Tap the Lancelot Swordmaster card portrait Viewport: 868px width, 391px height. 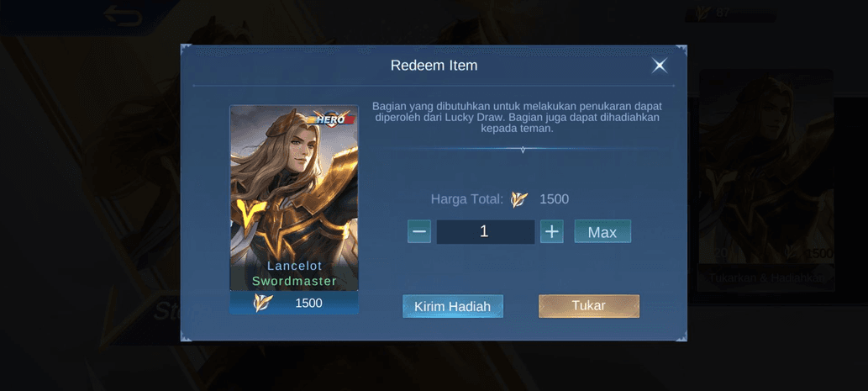(294, 198)
